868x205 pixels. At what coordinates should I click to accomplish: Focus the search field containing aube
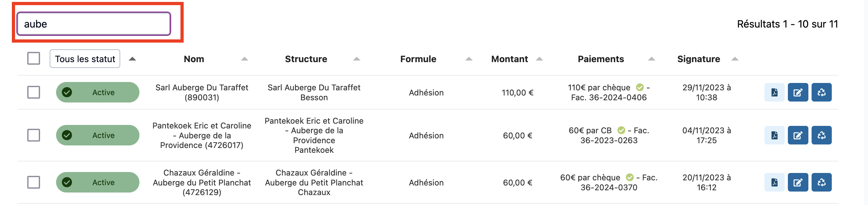[94, 24]
